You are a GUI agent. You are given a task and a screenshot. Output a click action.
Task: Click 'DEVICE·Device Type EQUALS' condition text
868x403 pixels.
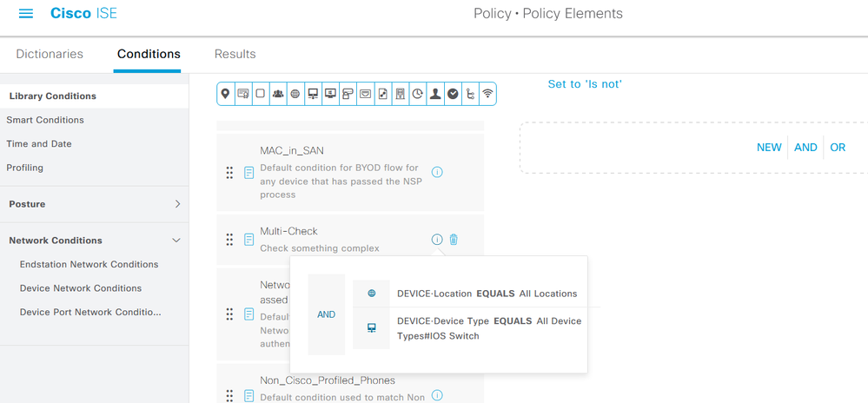click(465, 321)
